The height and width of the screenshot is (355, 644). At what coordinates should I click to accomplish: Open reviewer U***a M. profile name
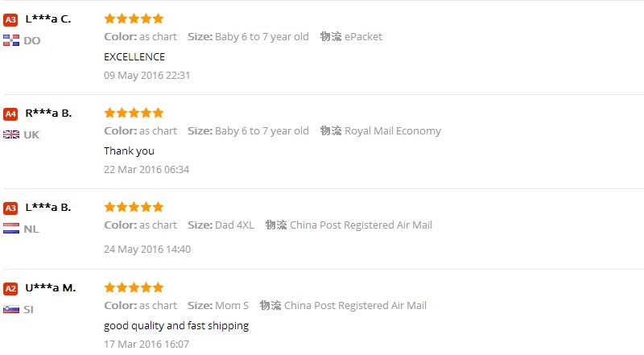point(51,287)
